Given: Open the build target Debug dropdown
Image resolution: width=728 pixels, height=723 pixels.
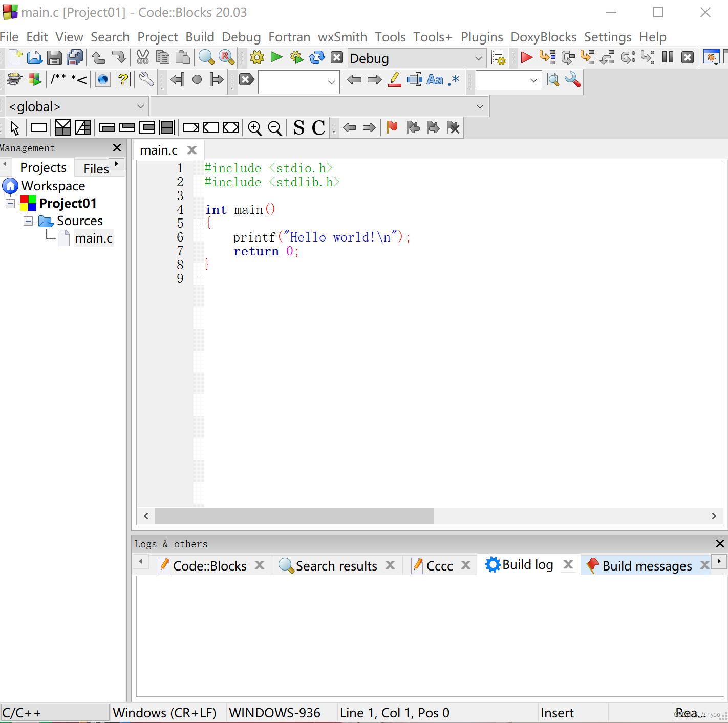Looking at the screenshot, I should coord(417,58).
